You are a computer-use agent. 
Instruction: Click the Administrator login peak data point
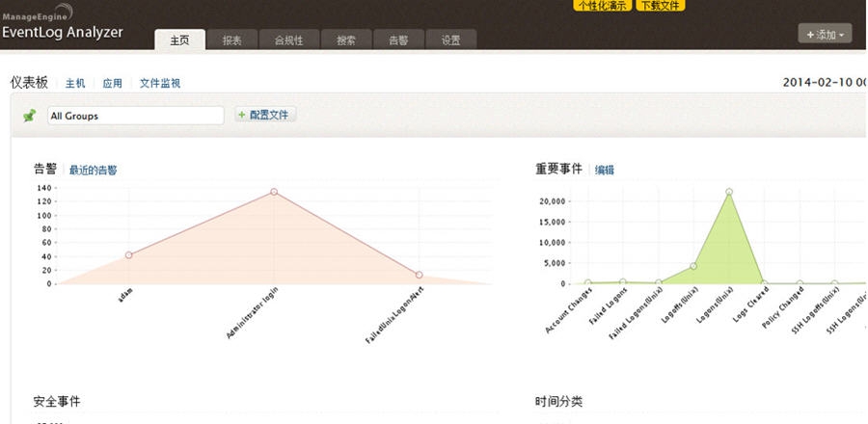pyautogui.click(x=274, y=192)
